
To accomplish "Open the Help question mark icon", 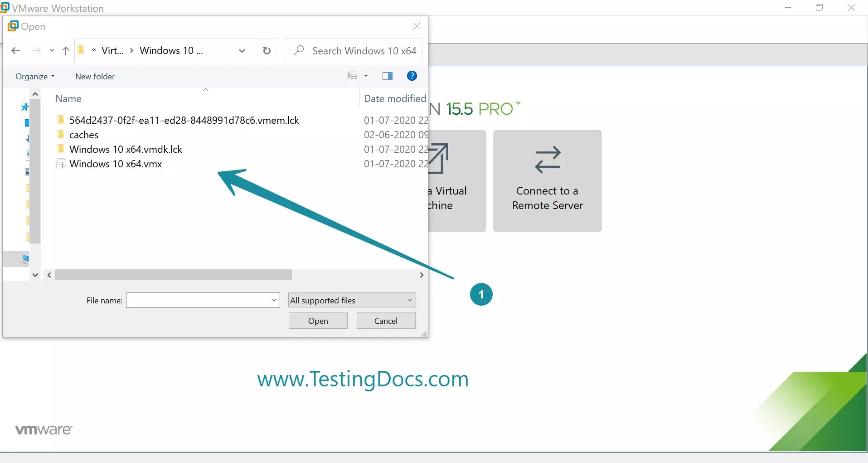I will (412, 76).
